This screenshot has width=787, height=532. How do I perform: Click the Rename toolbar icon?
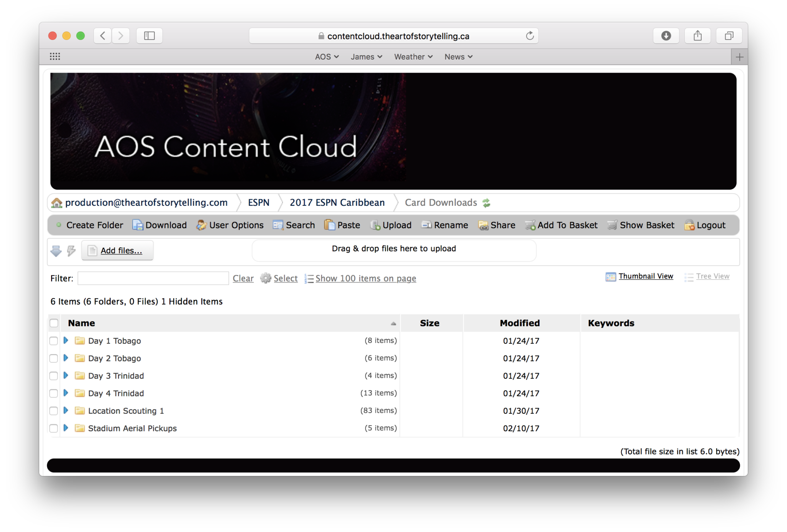[427, 225]
